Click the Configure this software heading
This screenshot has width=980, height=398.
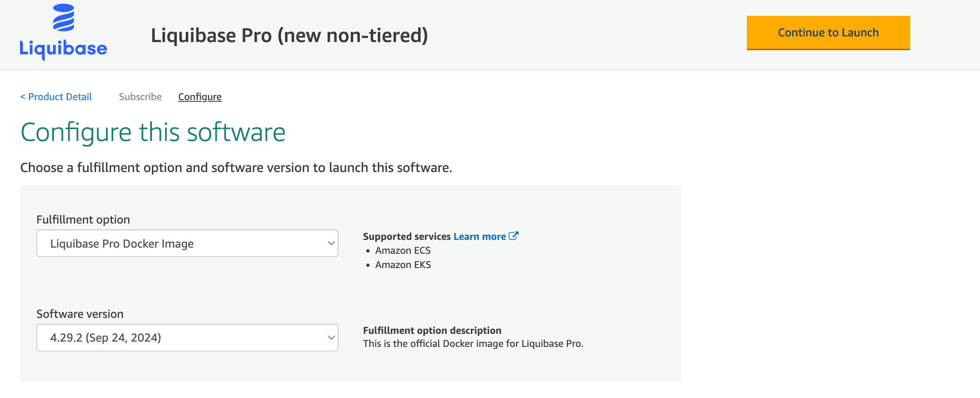153,132
